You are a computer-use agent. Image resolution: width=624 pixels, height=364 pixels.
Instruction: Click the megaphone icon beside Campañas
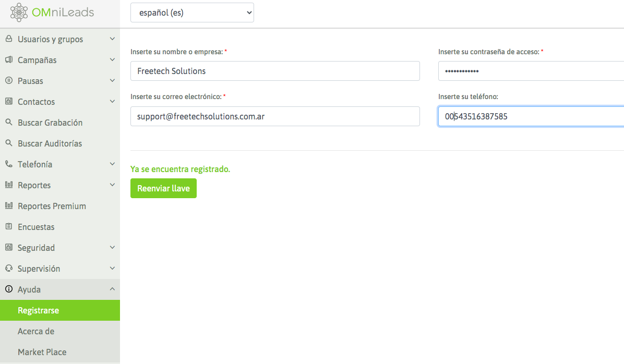[x=8, y=60]
